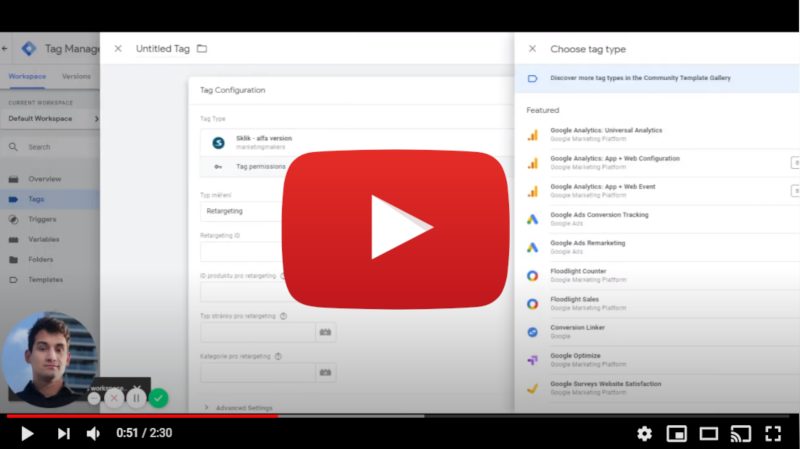Switch to miniplayer mode

677,434
